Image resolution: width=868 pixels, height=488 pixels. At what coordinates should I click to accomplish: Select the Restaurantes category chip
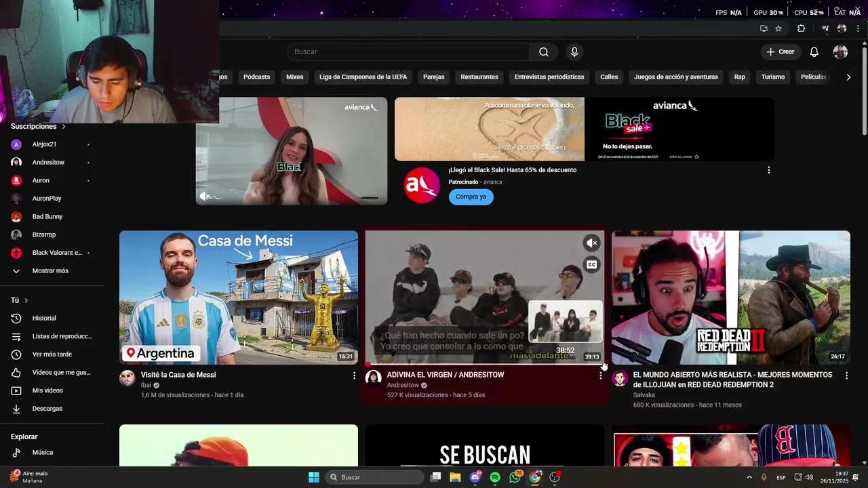coord(479,77)
